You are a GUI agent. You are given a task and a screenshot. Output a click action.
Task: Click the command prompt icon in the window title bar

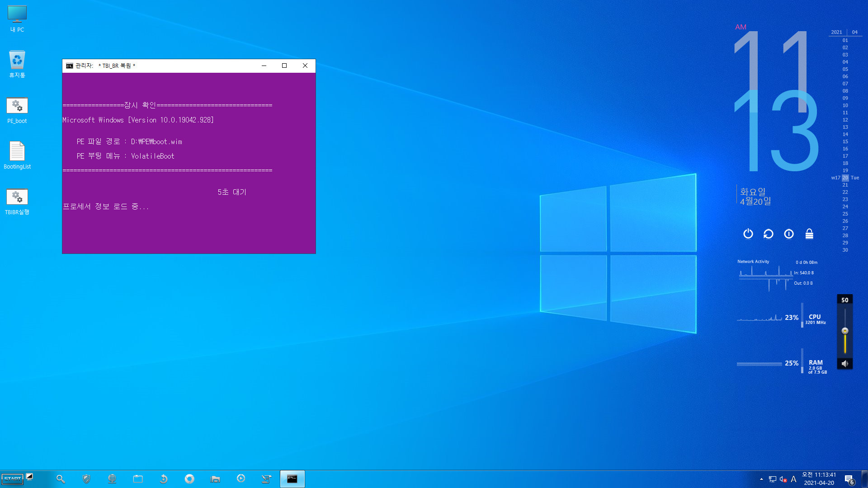tap(69, 66)
